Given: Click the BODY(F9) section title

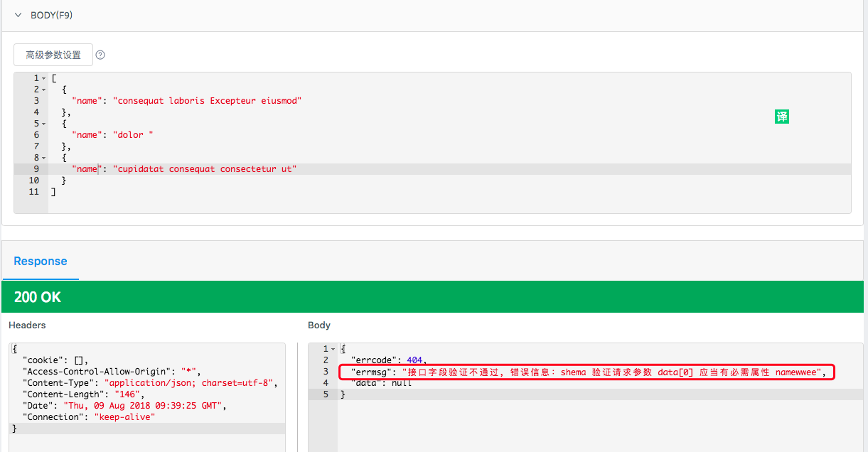Looking at the screenshot, I should tap(51, 15).
